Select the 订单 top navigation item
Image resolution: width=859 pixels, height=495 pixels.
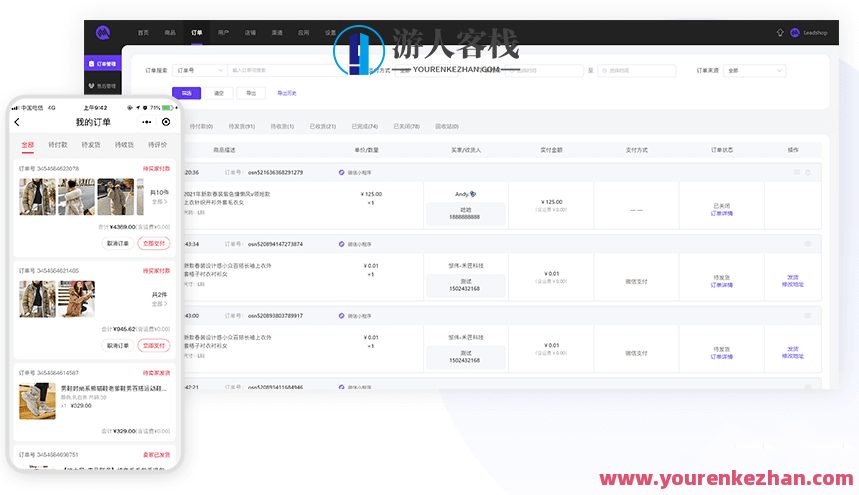tap(197, 33)
